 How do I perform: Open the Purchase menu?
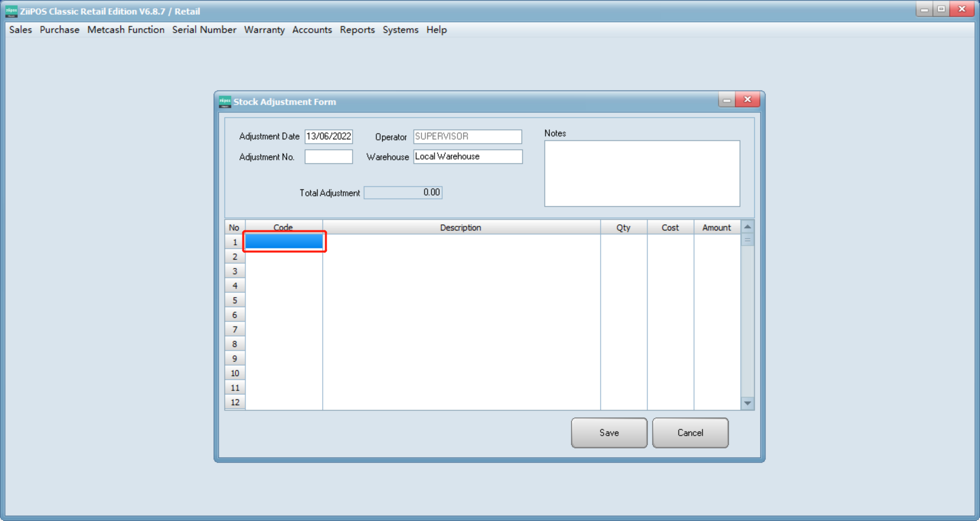pos(59,30)
